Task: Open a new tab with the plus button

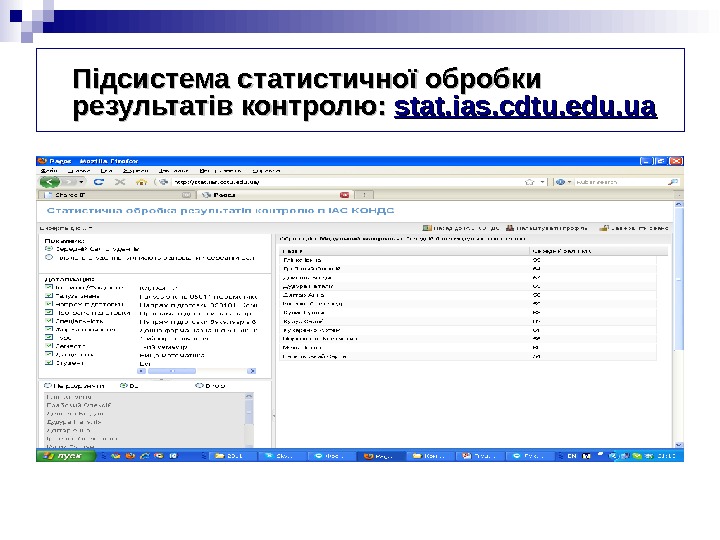Action: click(365, 195)
